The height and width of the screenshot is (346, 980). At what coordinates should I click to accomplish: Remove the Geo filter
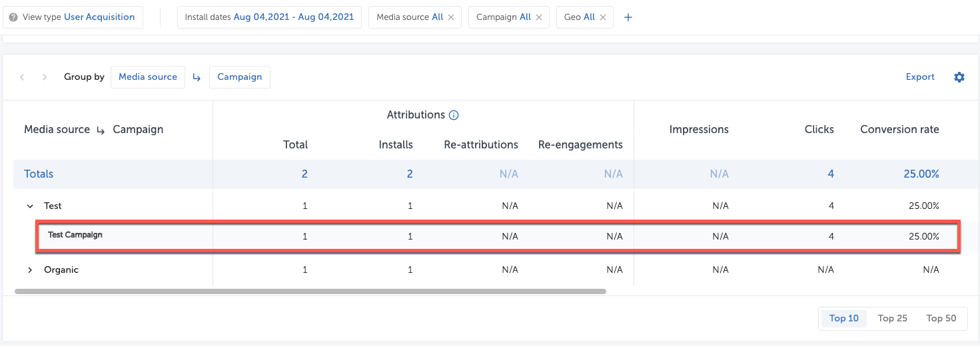[603, 17]
